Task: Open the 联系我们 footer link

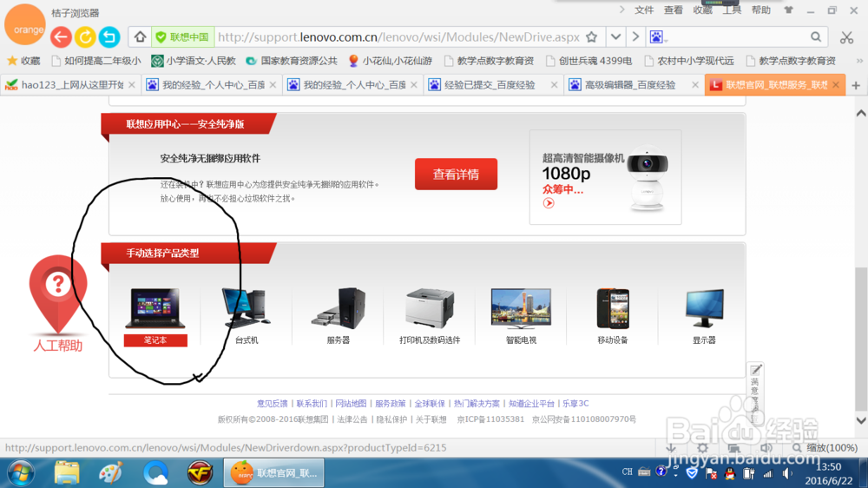Action: [x=312, y=403]
